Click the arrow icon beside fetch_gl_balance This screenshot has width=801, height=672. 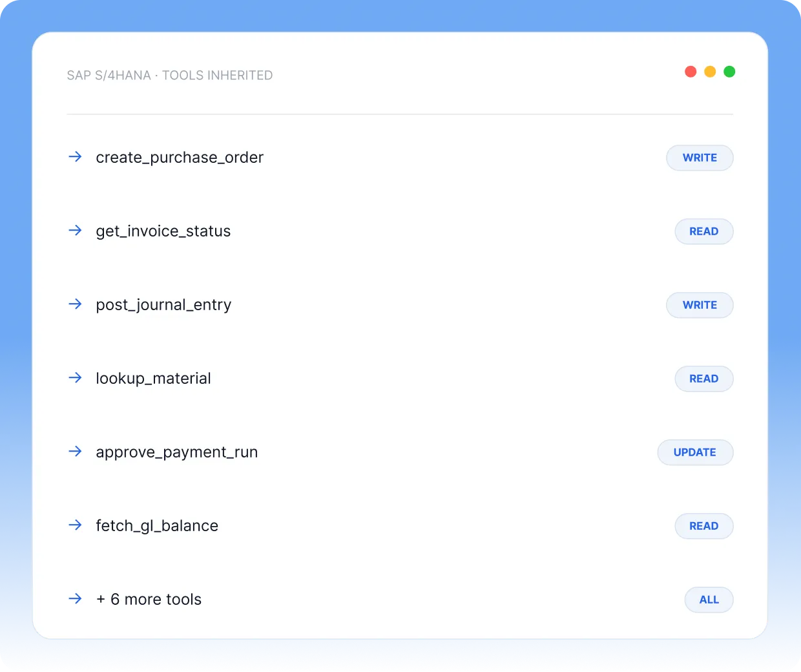tap(75, 525)
